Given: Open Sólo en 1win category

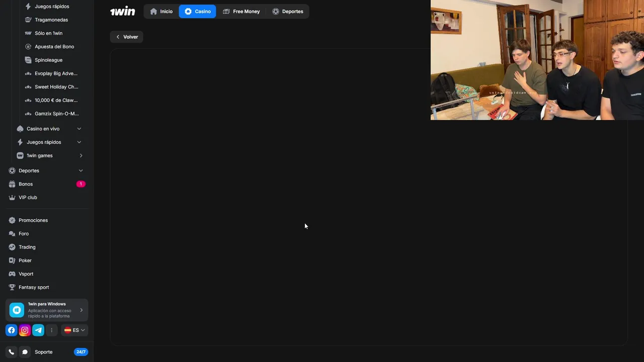Looking at the screenshot, I should pyautogui.click(x=49, y=33).
